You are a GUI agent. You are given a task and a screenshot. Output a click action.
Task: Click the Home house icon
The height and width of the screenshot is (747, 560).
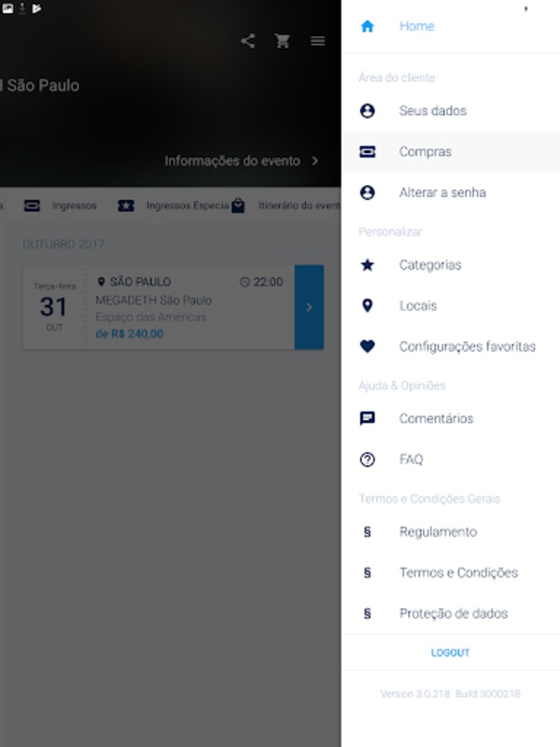(367, 26)
